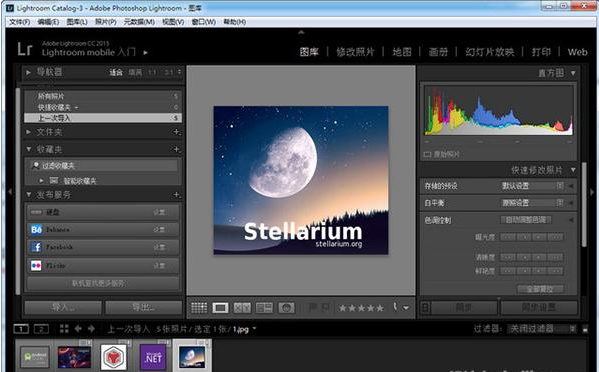The width and height of the screenshot is (599, 372).
Task: Collapse the Collections panel
Action: click(x=28, y=149)
